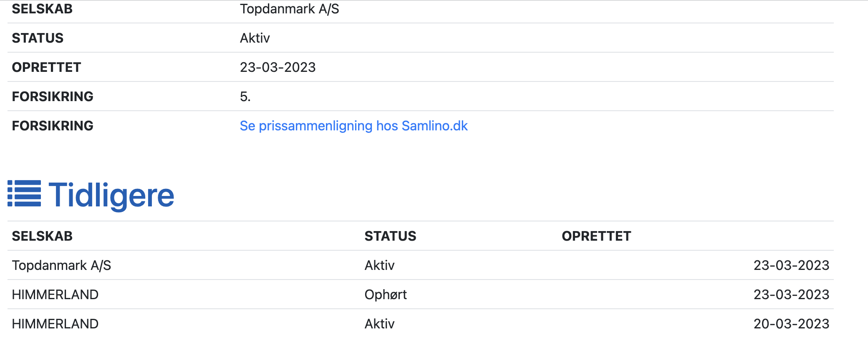Screen dimensions: 868x361
Task: Select the 23-03-2023 date in top OPRETTET row
Action: coord(278,67)
